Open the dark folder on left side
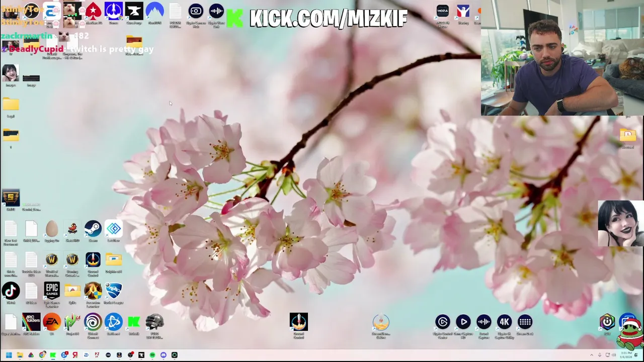The image size is (644, 362). [x=11, y=135]
